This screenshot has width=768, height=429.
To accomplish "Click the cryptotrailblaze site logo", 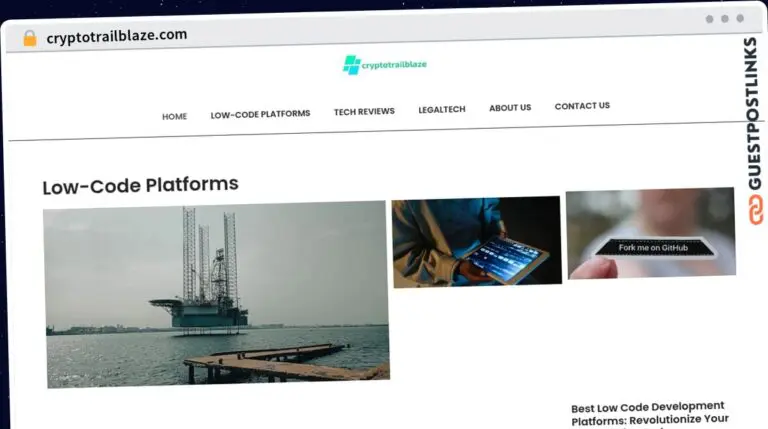I will click(x=384, y=65).
